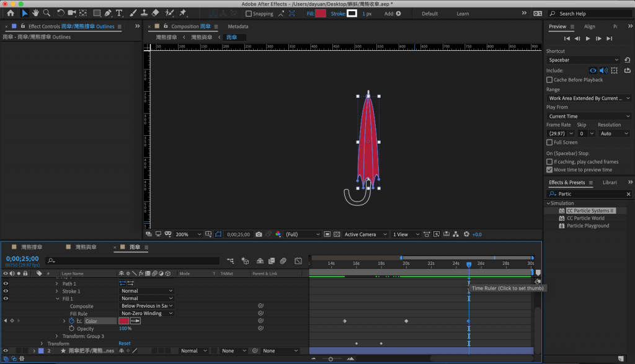Viewport: 635px width, 364px height.
Task: Select the Clone Stamp tool
Action: click(x=144, y=14)
